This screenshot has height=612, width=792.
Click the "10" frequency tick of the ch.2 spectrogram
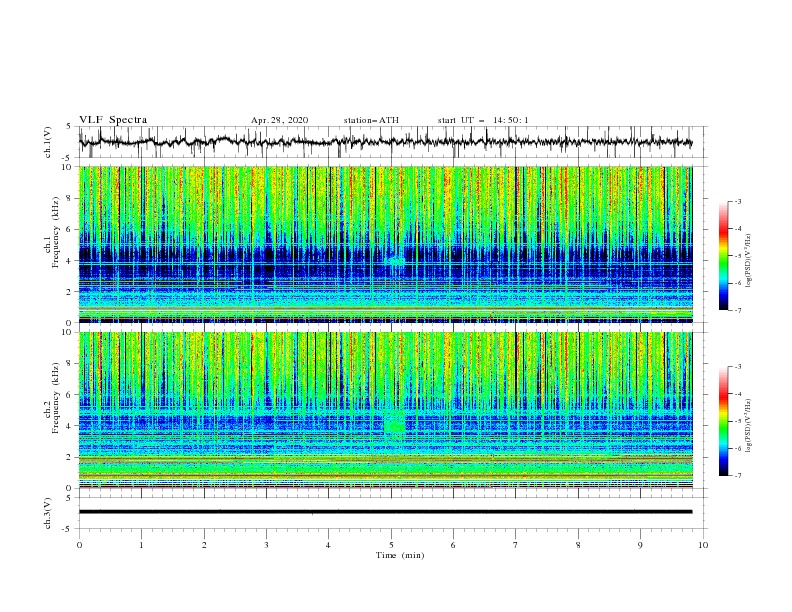tap(69, 332)
